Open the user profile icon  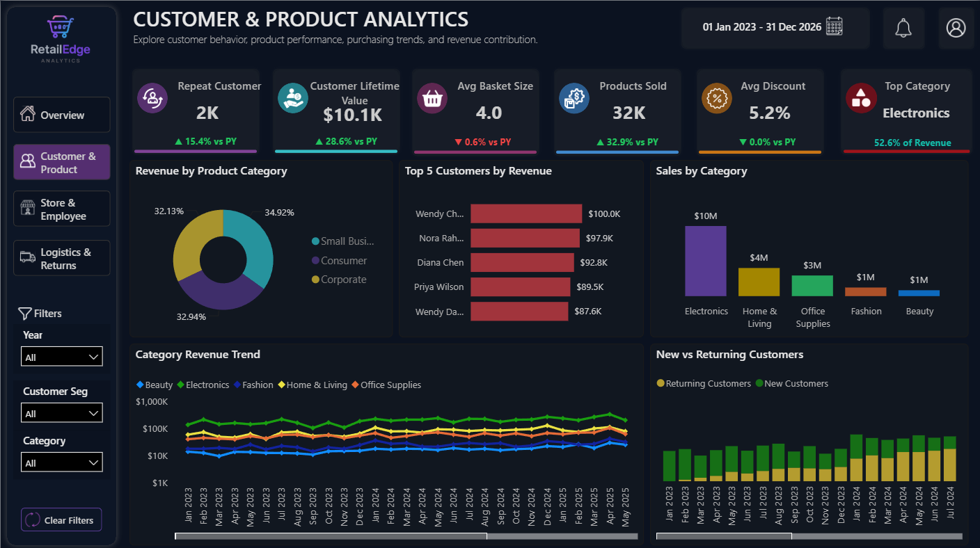(x=956, y=28)
